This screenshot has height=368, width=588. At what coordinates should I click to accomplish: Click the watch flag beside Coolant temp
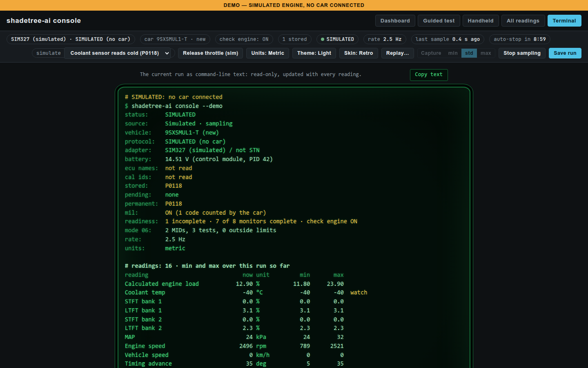tap(359, 293)
